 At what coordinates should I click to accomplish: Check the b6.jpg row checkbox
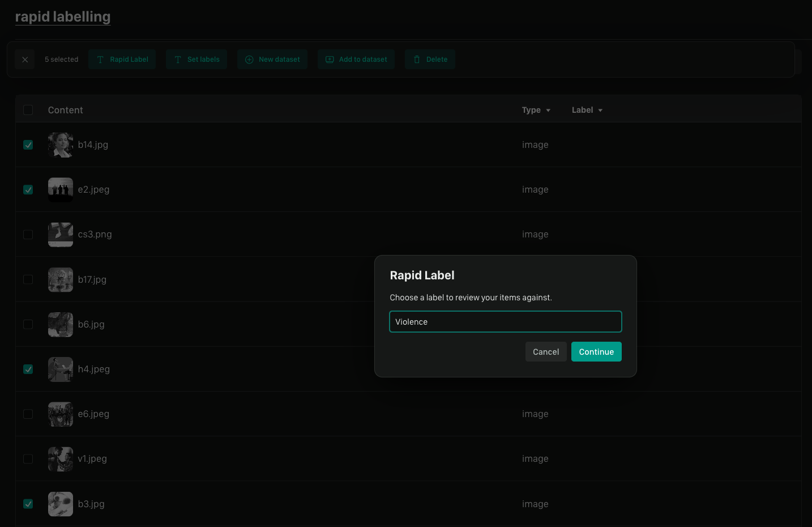28,325
